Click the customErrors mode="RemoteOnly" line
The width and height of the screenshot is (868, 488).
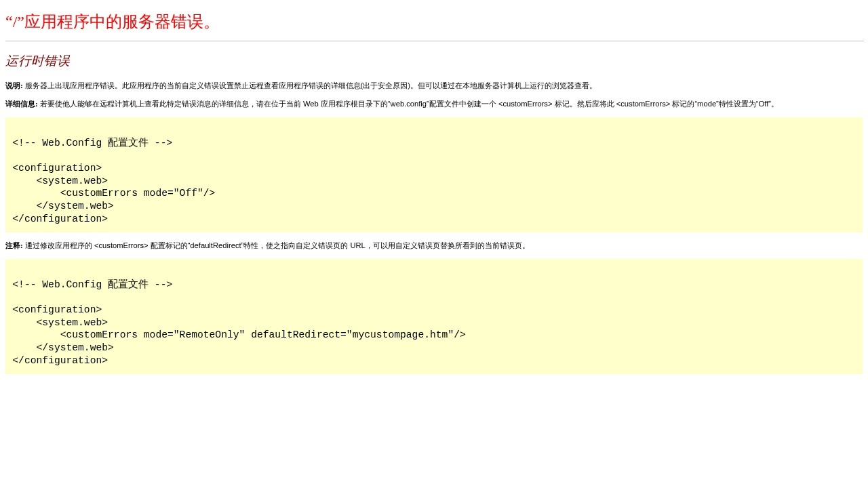pos(262,335)
